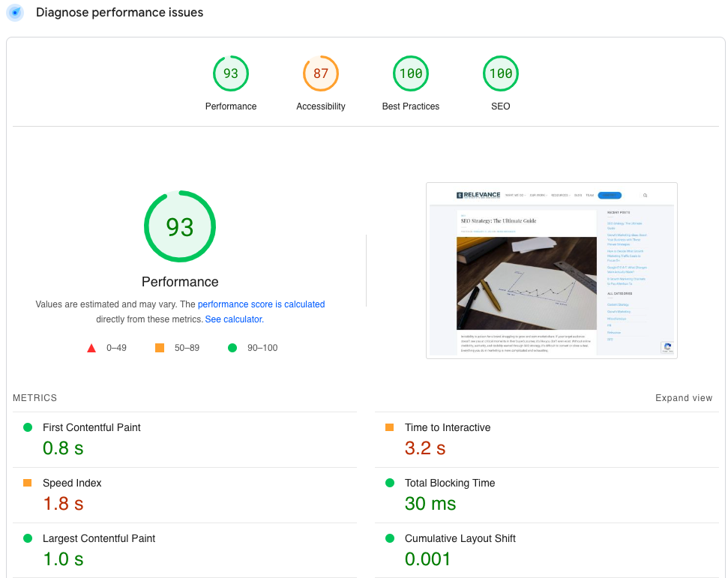Click the green circle beside Total Blocking Time

coord(389,483)
